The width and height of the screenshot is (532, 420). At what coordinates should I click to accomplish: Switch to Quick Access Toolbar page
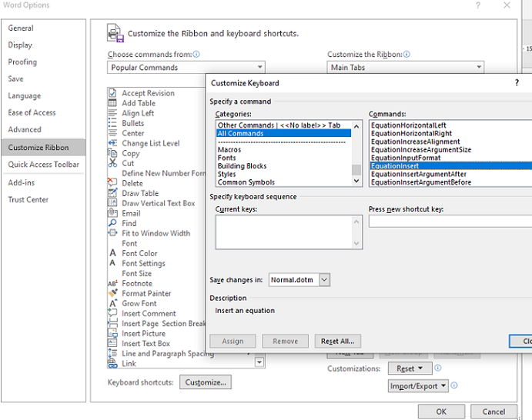(x=43, y=165)
